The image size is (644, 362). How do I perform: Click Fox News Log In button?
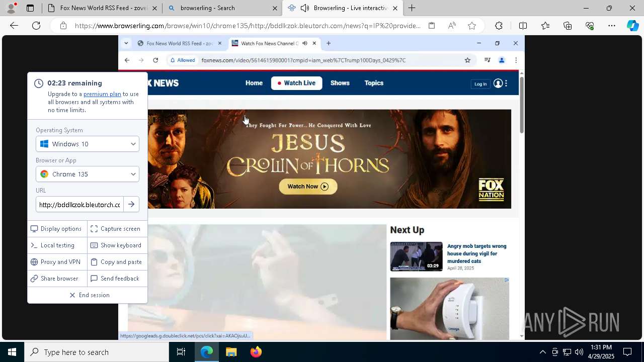[x=480, y=84]
